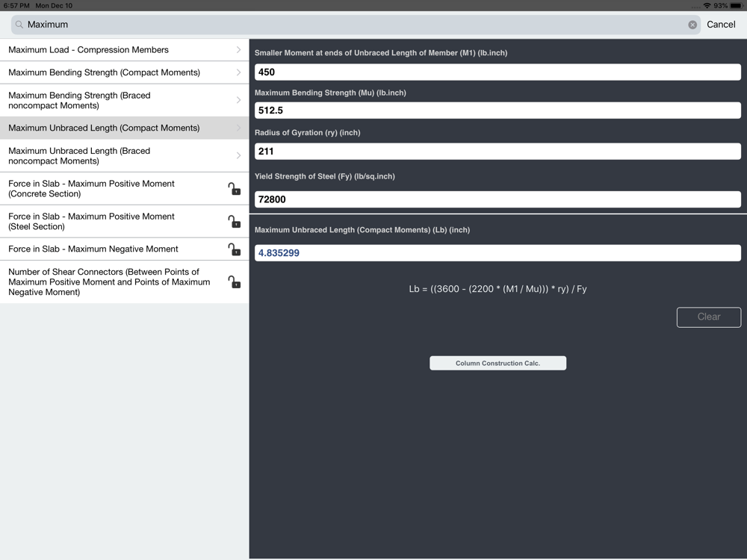Check the Wi-Fi status icon
This screenshot has height=560, width=747.
click(707, 6)
